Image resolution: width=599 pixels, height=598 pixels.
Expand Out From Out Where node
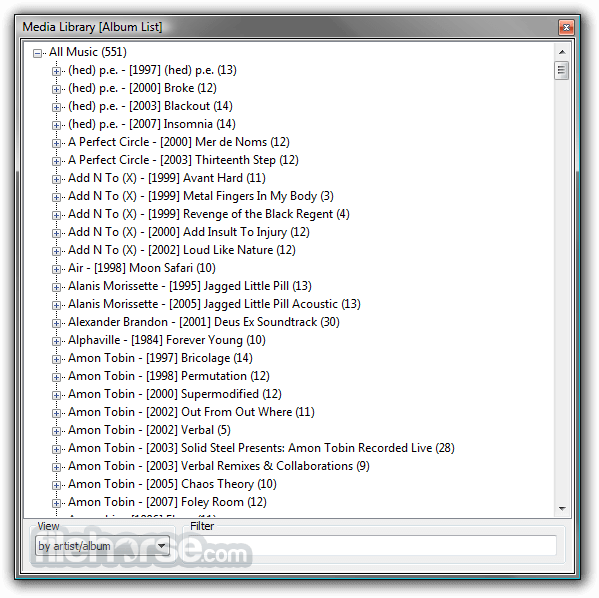point(56,413)
